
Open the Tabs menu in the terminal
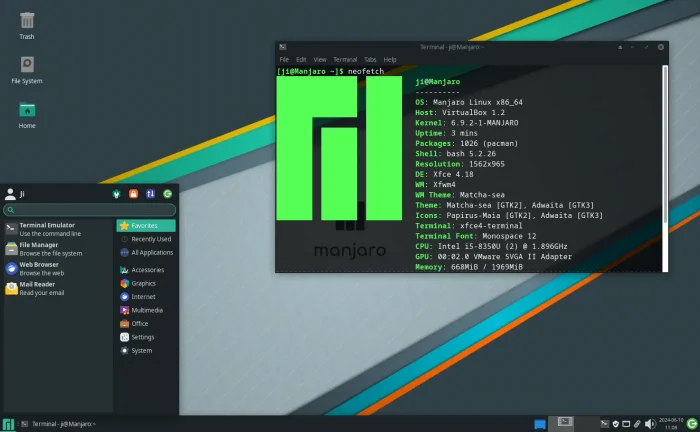pyautogui.click(x=370, y=60)
